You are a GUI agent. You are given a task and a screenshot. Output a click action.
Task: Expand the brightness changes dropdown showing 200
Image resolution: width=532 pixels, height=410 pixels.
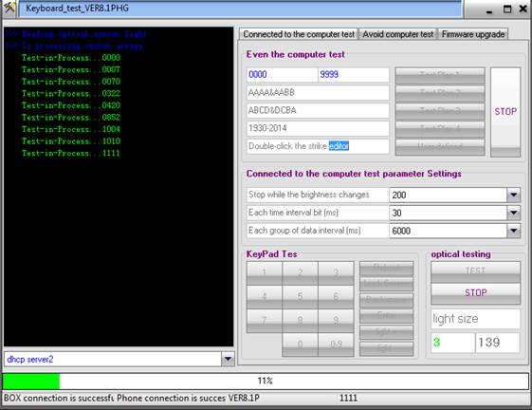513,195
